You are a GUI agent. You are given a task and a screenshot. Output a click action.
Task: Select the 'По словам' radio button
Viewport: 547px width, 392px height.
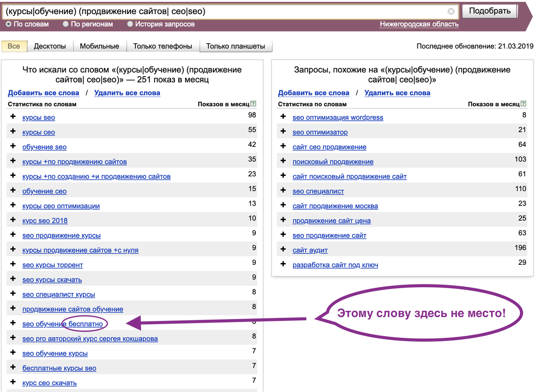point(9,24)
